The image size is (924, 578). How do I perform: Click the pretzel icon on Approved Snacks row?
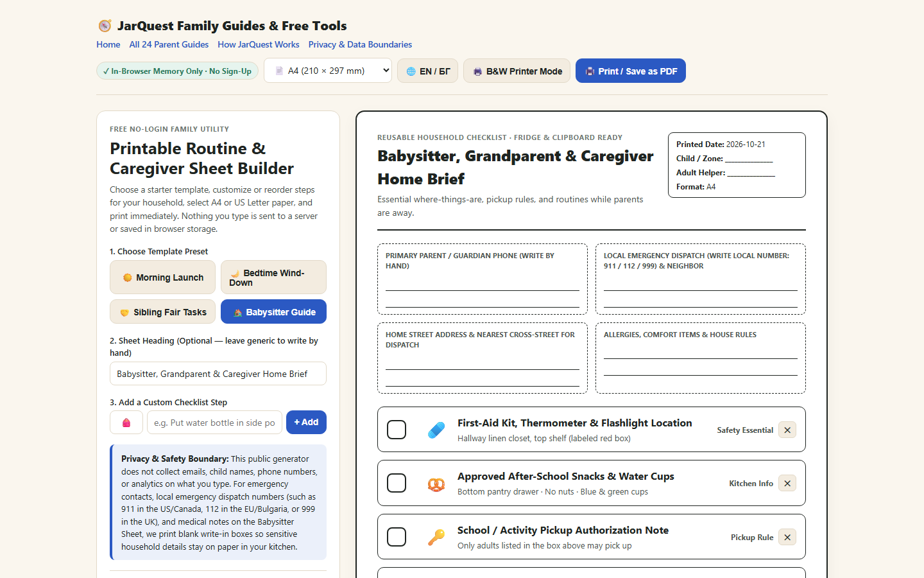(436, 484)
